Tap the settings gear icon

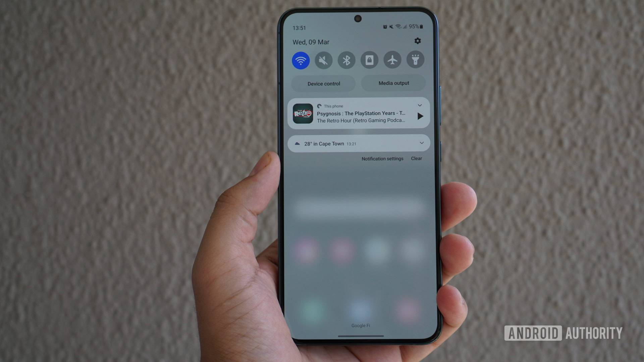417,41
